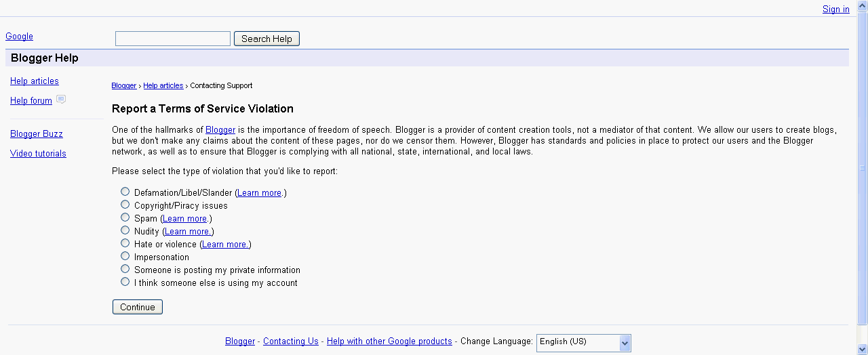Open the Blogger Buzz sidebar link

37,134
